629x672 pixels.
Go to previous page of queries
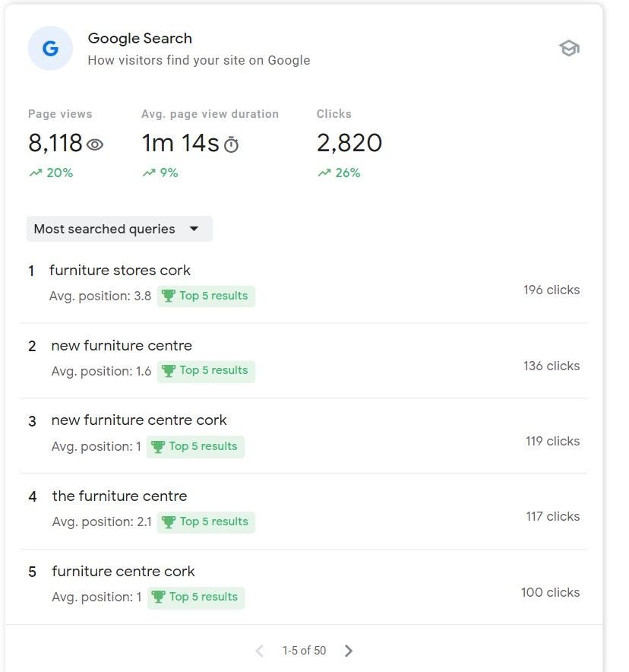259,651
